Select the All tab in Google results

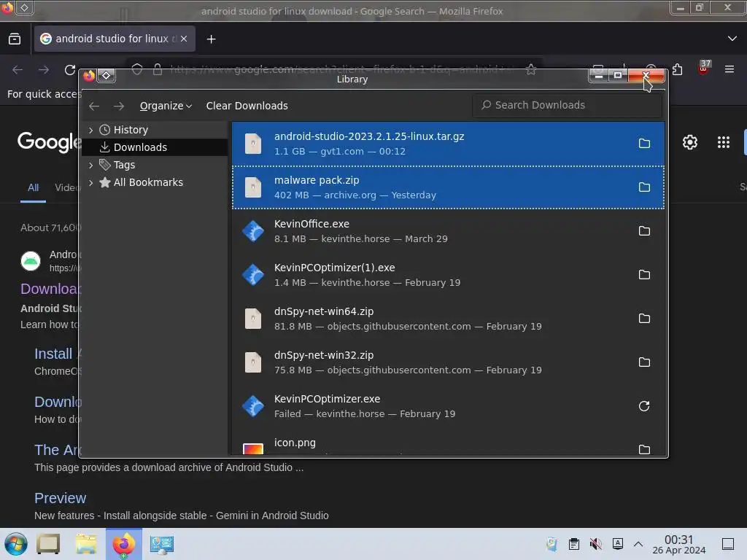click(33, 187)
